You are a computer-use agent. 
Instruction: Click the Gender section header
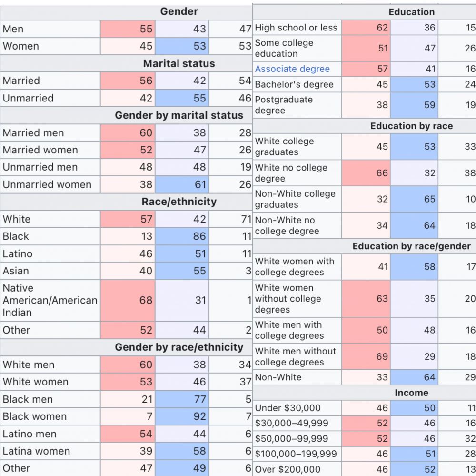pos(179,11)
